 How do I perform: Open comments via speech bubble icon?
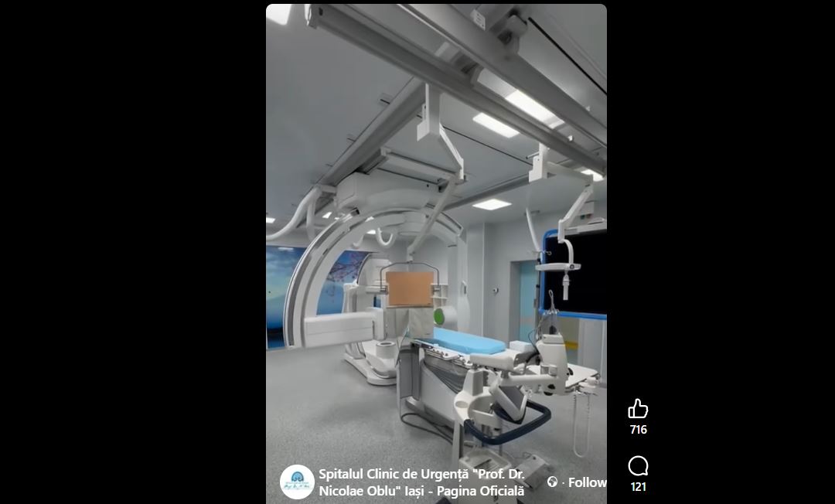point(638,466)
